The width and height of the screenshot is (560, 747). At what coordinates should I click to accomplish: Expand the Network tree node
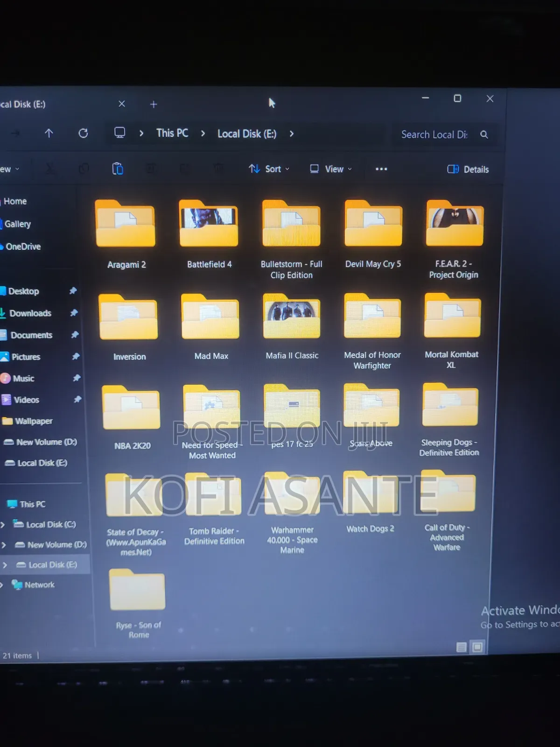point(2,585)
